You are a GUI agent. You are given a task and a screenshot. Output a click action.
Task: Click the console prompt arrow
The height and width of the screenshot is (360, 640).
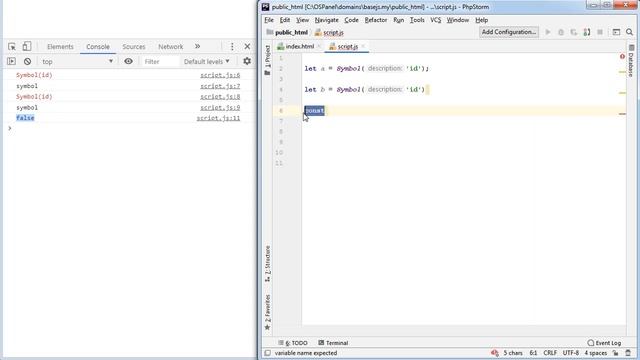[x=10, y=129]
